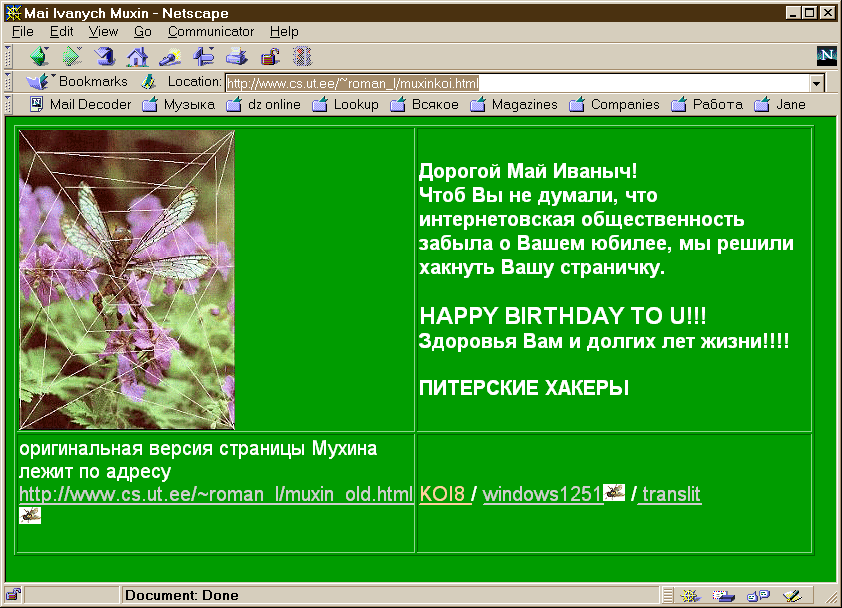
Task: Open the Home page icon
Action: click(x=137, y=56)
